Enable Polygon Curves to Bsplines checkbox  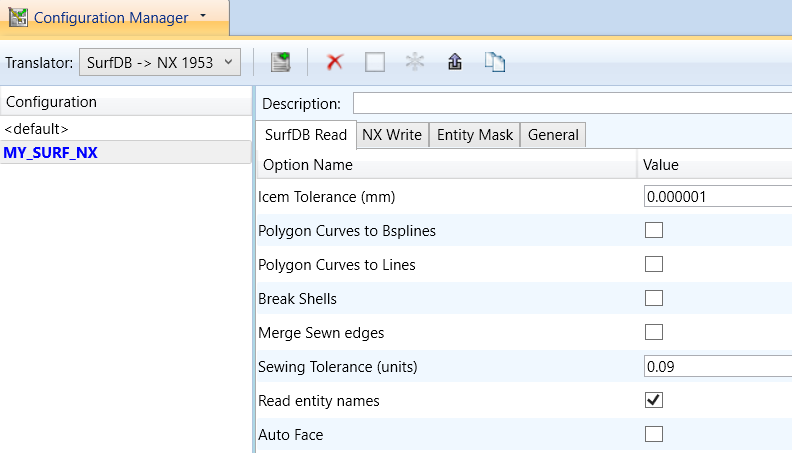654,230
